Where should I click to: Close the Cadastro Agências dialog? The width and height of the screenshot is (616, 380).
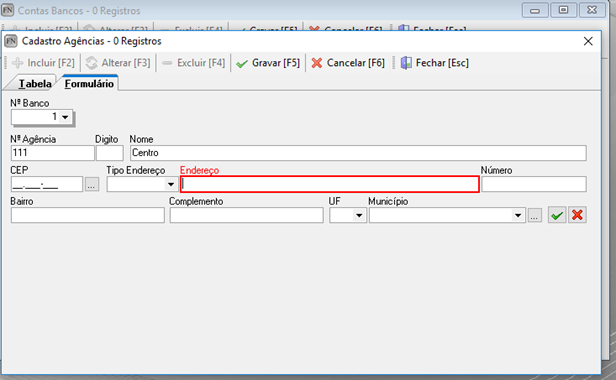(x=588, y=41)
